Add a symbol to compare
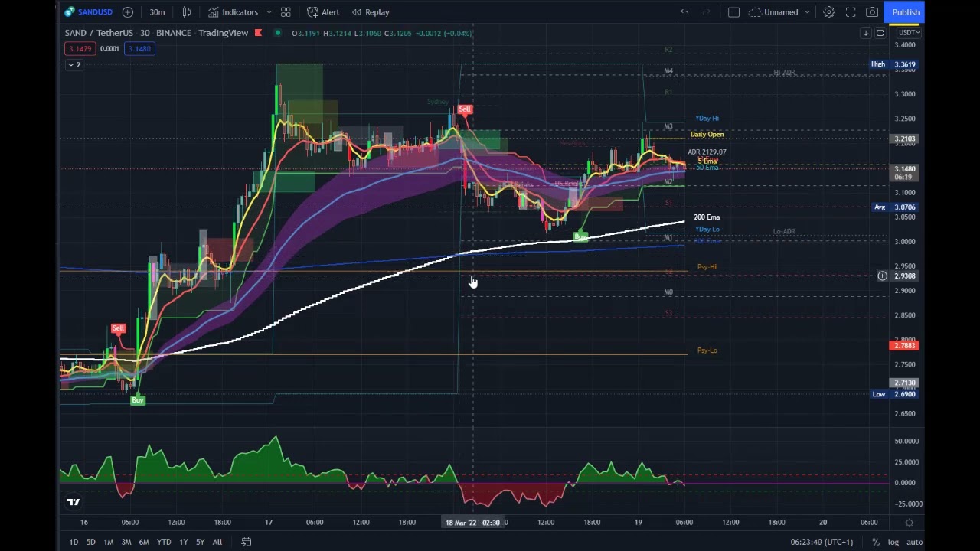Viewport: 980px width, 551px height. [x=128, y=12]
